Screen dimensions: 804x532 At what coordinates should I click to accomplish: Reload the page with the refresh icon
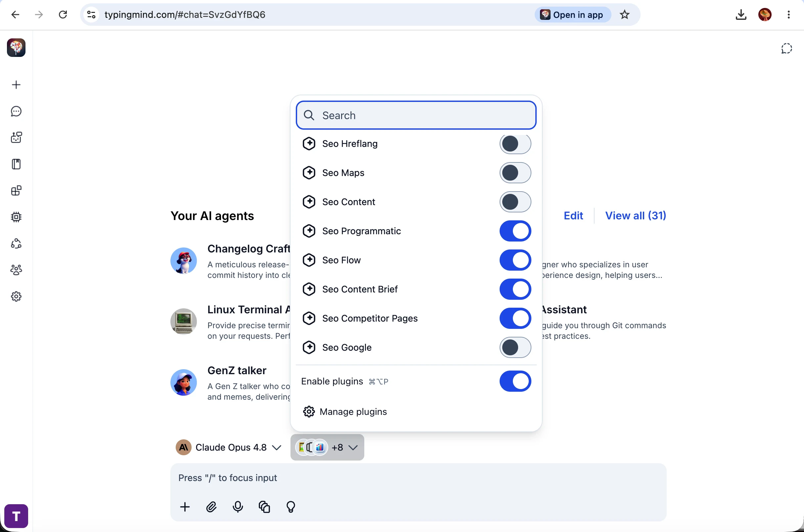click(63, 15)
